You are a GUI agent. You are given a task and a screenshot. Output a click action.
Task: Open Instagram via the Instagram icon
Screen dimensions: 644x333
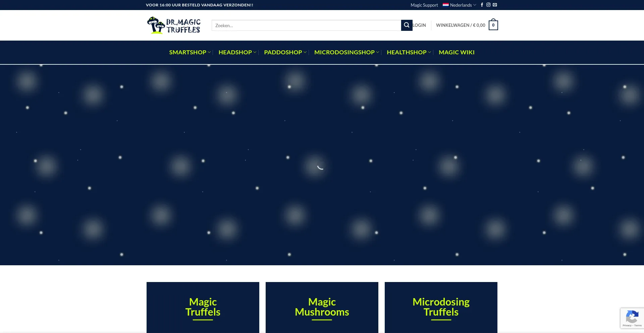click(488, 5)
